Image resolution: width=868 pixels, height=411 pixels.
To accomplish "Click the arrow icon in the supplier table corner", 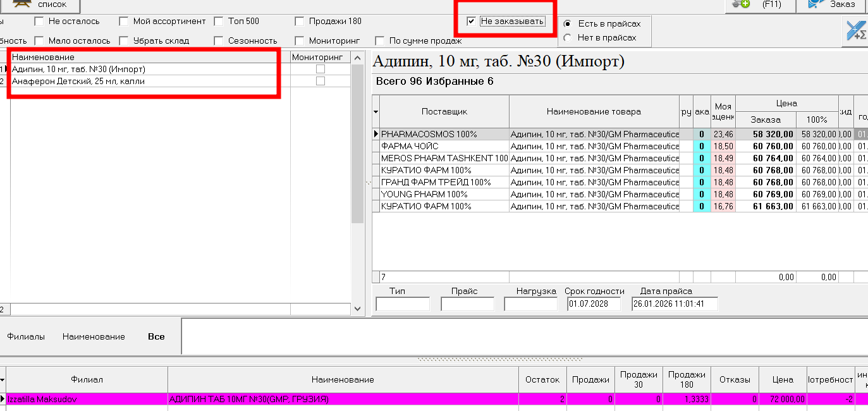I will pyautogui.click(x=374, y=111).
